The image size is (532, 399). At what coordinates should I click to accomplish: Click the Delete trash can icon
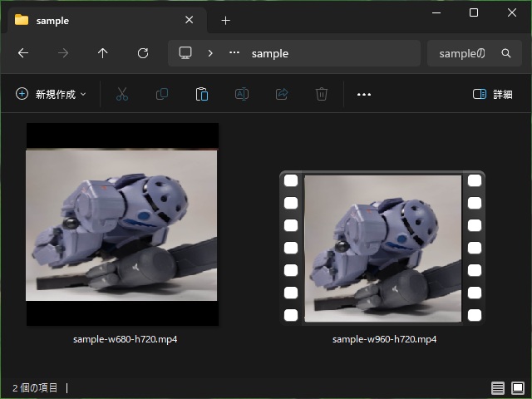(322, 94)
